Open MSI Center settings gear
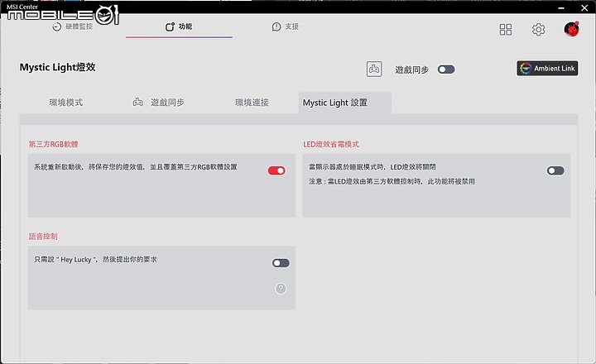Screen dimensions: 596x364 click(538, 29)
